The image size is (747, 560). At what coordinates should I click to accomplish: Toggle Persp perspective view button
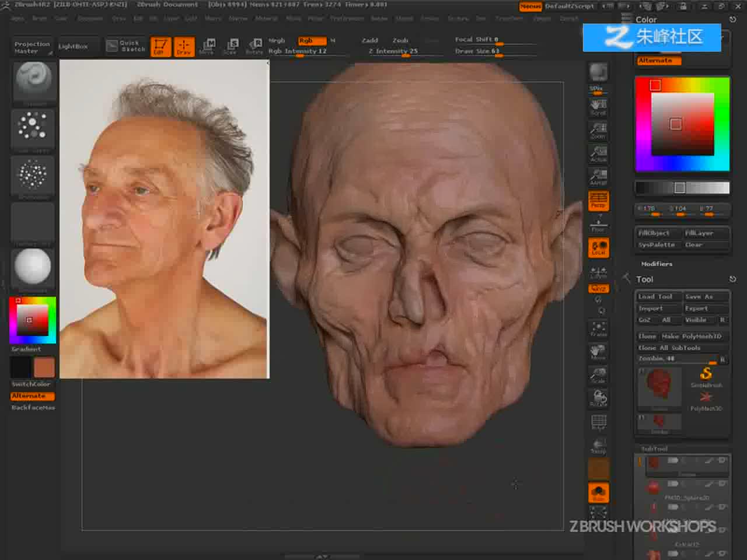pos(598,200)
